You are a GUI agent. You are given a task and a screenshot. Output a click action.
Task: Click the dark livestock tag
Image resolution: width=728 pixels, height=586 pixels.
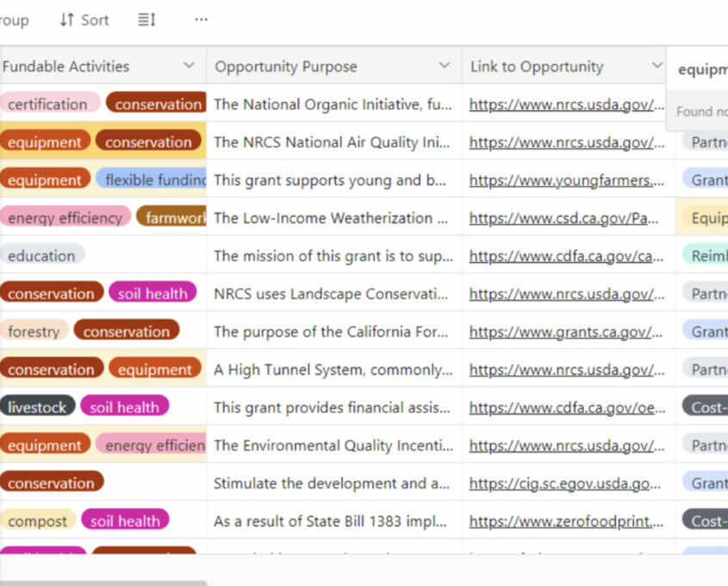tap(37, 408)
